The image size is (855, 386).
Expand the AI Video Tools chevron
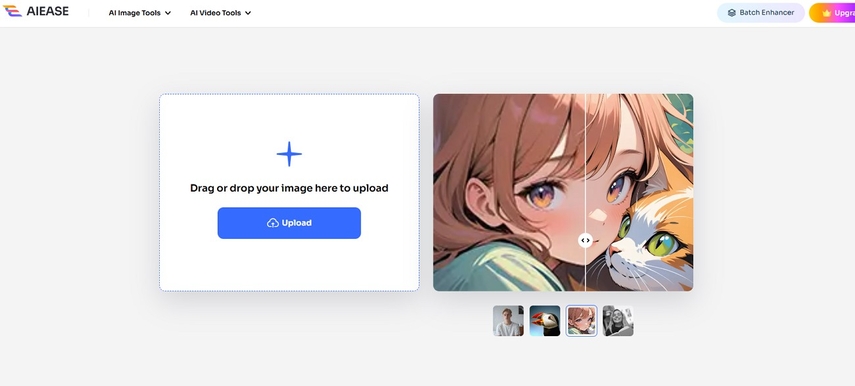pos(248,13)
